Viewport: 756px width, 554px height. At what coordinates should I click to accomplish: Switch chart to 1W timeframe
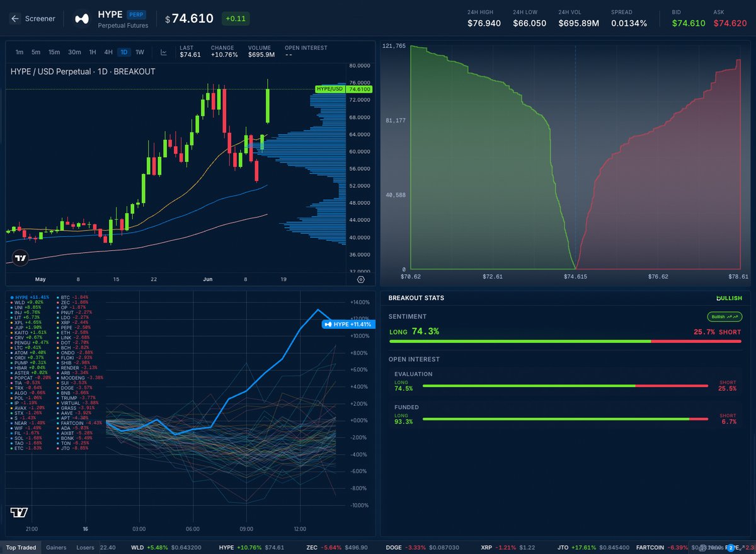pyautogui.click(x=140, y=52)
